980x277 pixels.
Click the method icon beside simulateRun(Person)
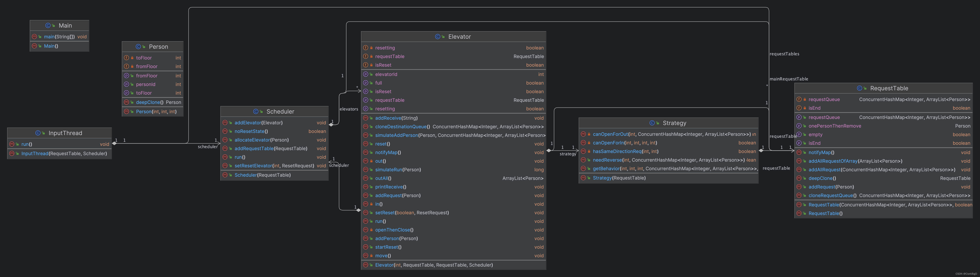tap(366, 170)
